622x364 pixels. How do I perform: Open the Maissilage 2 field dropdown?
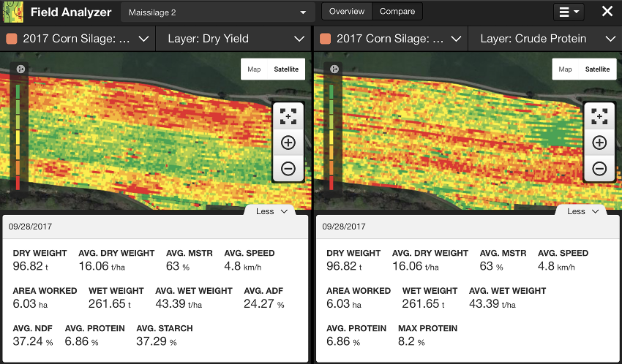[x=218, y=12]
